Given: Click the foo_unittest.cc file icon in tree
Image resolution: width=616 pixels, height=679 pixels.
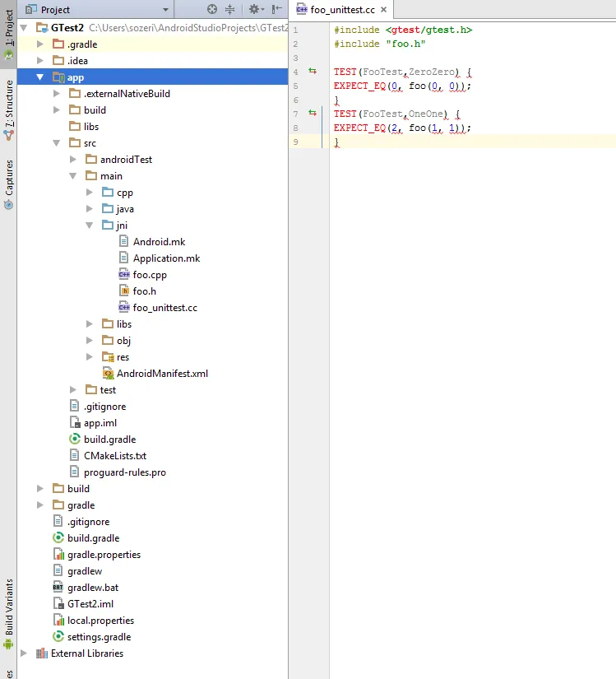Looking at the screenshot, I should pos(124,307).
